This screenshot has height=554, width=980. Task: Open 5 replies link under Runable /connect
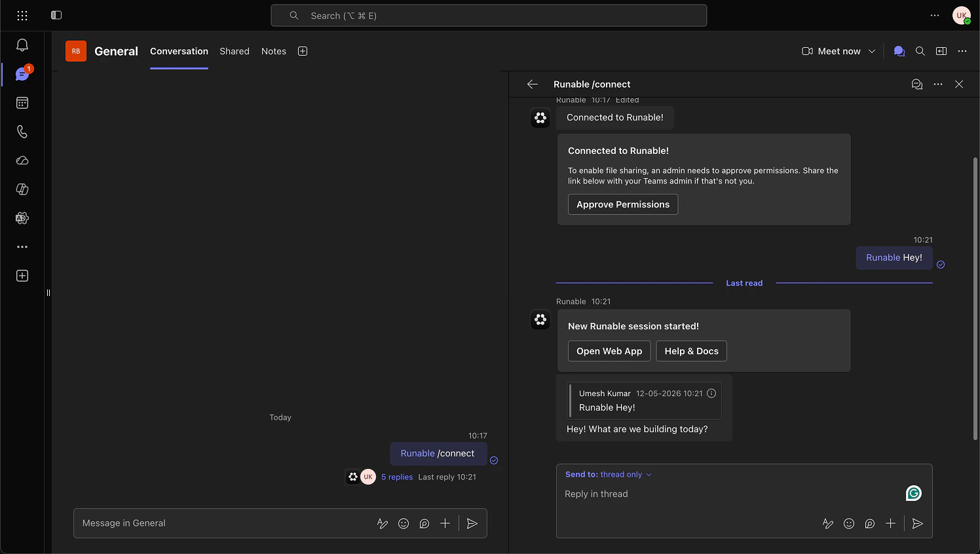coord(397,477)
